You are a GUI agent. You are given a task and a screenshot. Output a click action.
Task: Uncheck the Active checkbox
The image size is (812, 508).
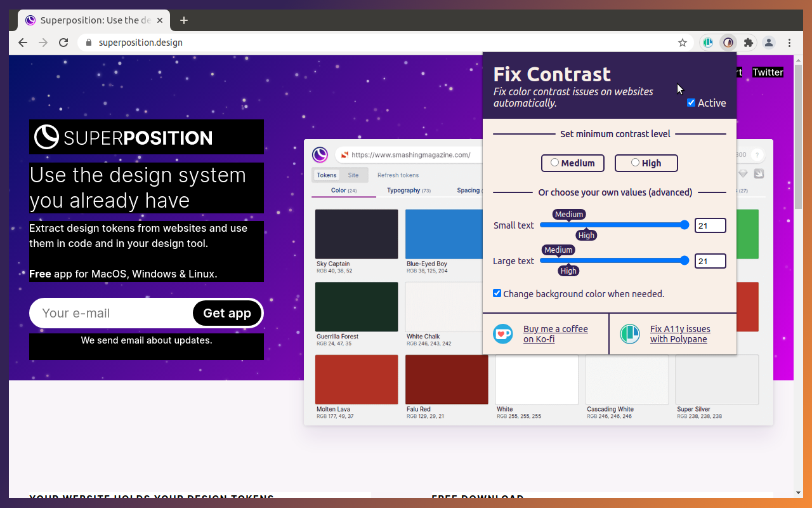[x=691, y=102]
